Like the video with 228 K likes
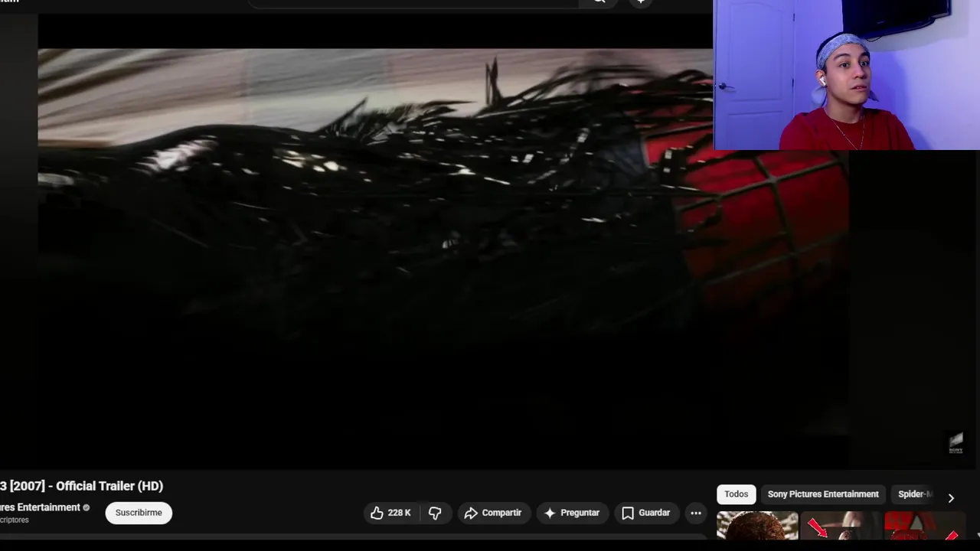This screenshot has width=980, height=551. 391,513
